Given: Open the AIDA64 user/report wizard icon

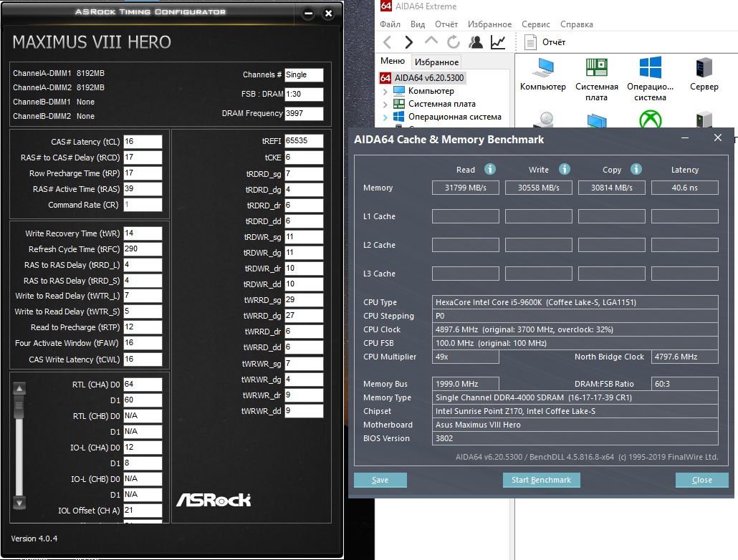Looking at the screenshot, I should point(476,42).
